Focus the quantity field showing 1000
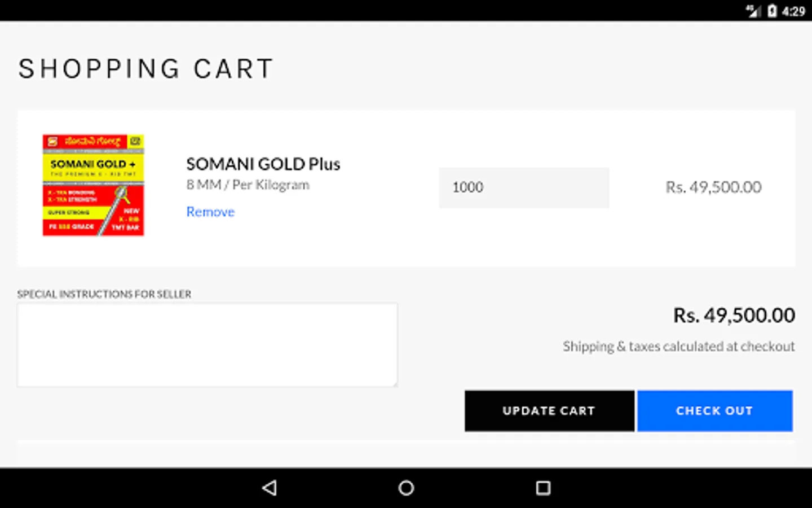Screen dimensions: 812x508 pos(524,187)
